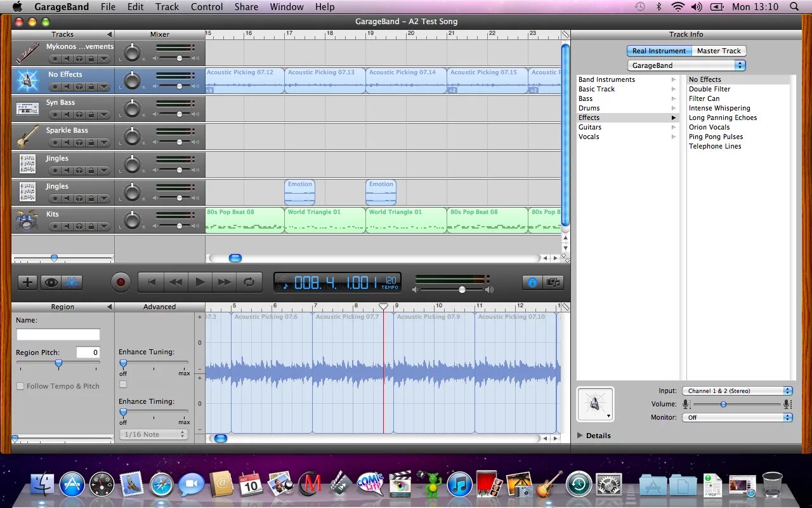Solo the first Jingles track
Viewport: 812px width, 508px height.
tap(79, 171)
